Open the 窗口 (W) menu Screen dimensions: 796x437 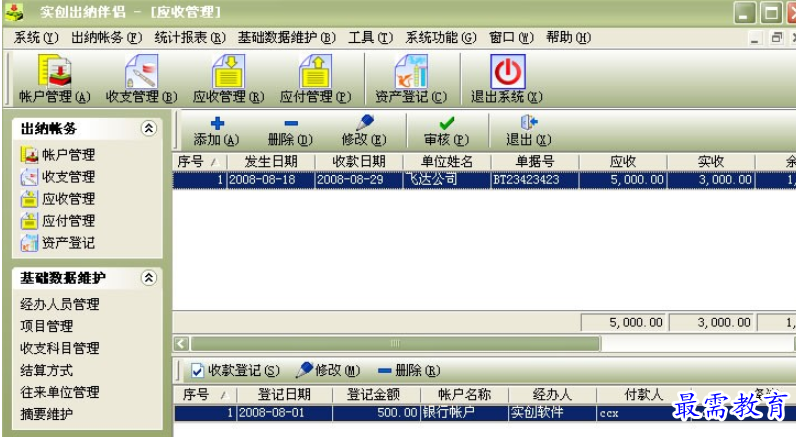pos(511,38)
